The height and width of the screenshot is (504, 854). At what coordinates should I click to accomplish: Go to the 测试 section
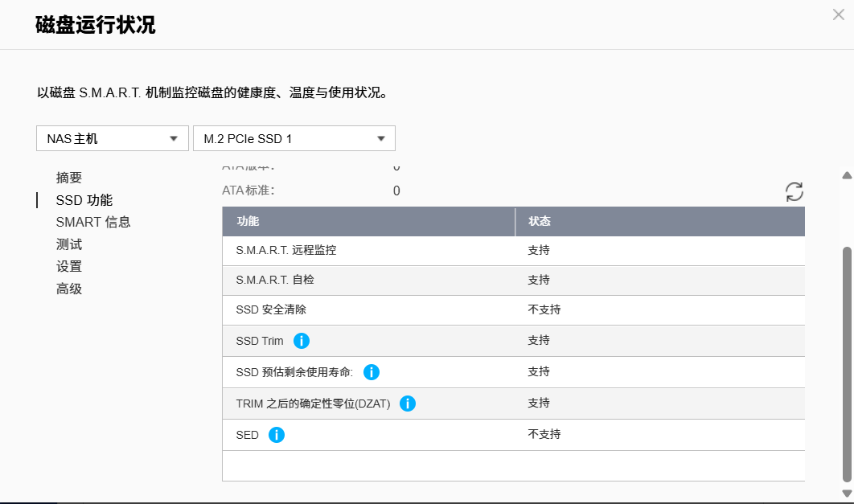pos(69,244)
